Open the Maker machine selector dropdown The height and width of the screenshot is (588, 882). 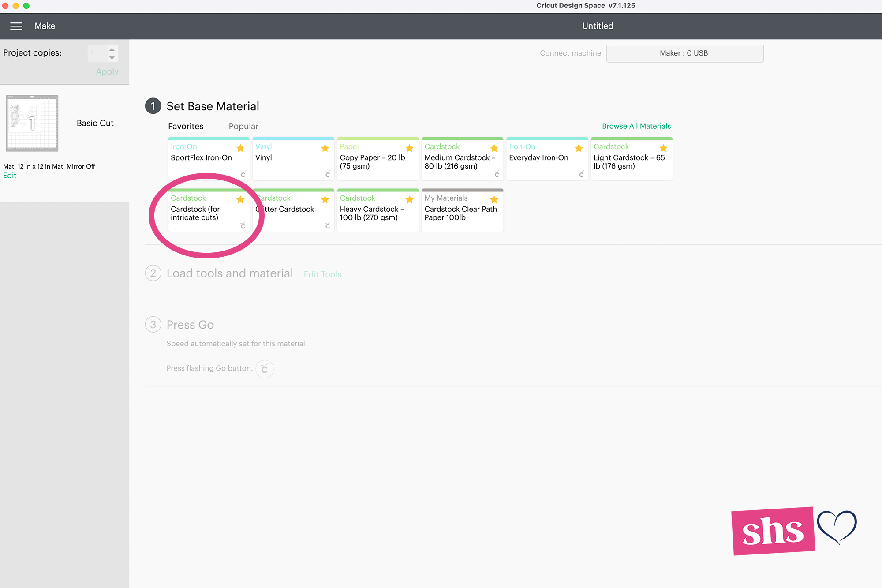click(685, 53)
